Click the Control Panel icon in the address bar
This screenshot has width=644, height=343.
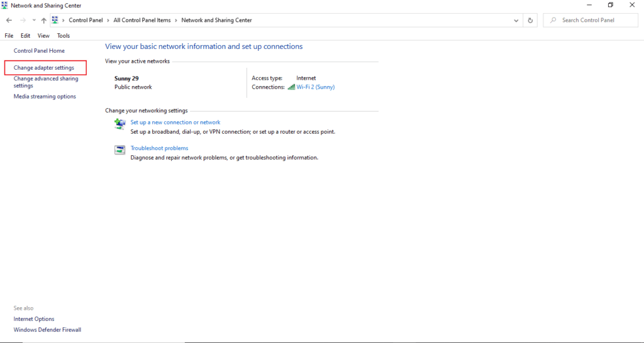point(55,20)
